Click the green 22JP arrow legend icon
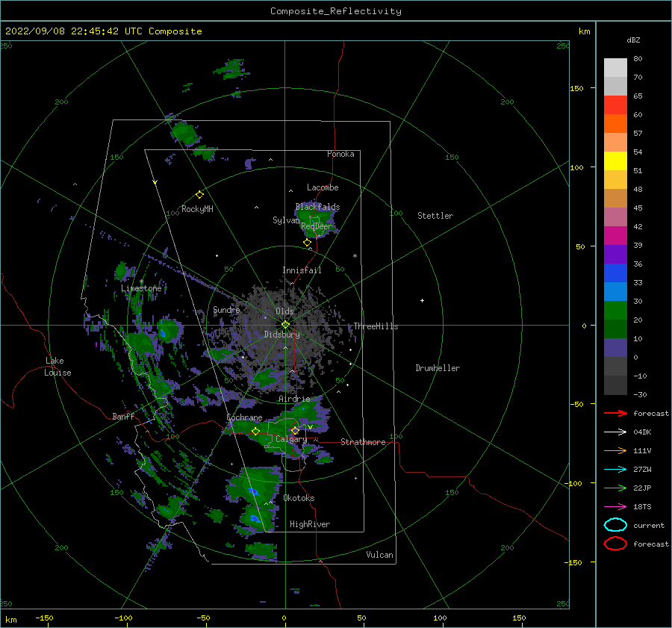 (615, 488)
